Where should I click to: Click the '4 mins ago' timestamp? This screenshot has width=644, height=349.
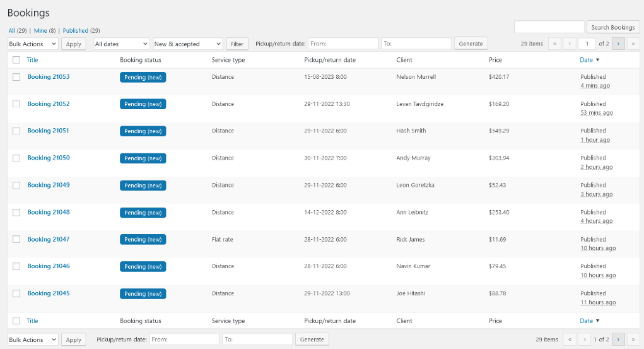point(595,85)
